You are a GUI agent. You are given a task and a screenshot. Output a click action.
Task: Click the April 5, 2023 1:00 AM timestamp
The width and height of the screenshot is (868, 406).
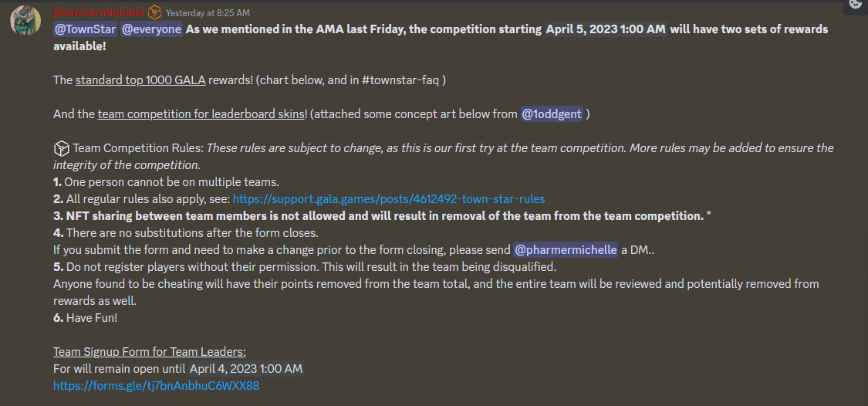[606, 29]
